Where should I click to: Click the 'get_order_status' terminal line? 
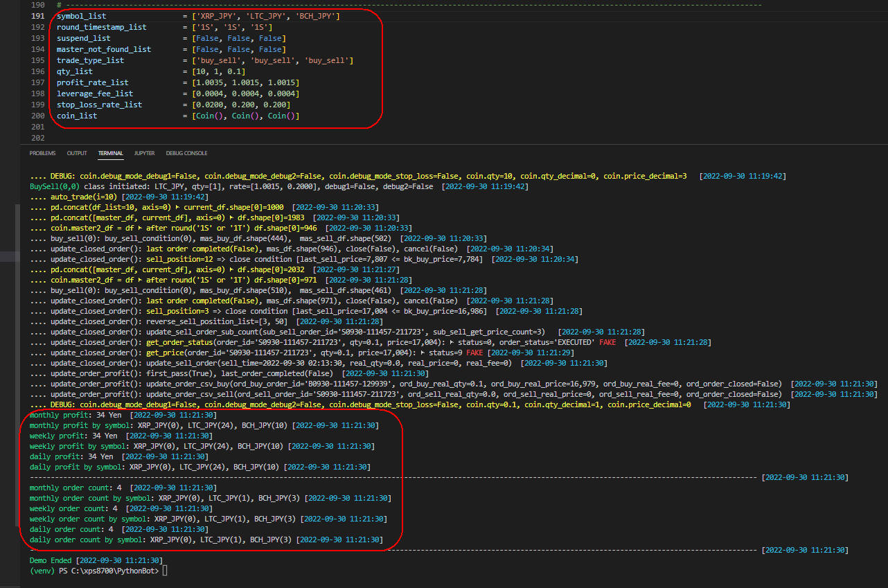tap(370, 342)
